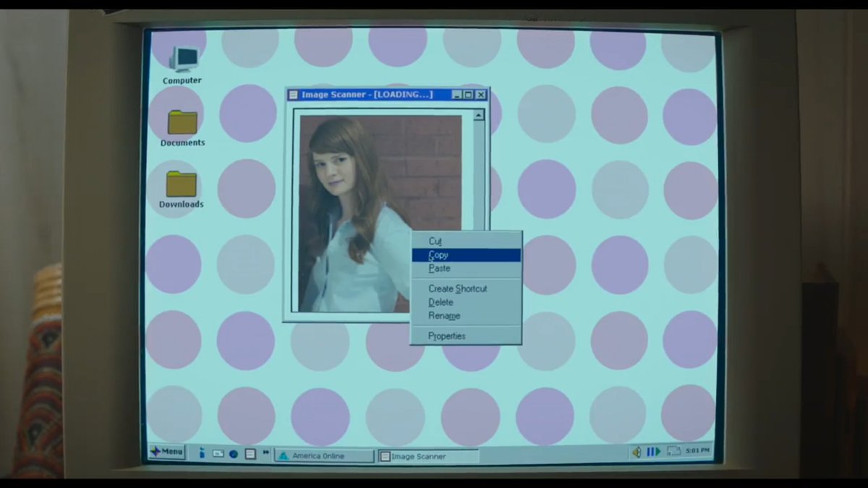Viewport: 868px width, 488px height.
Task: Click the network tray icon beside clock
Action: pyautogui.click(x=673, y=451)
